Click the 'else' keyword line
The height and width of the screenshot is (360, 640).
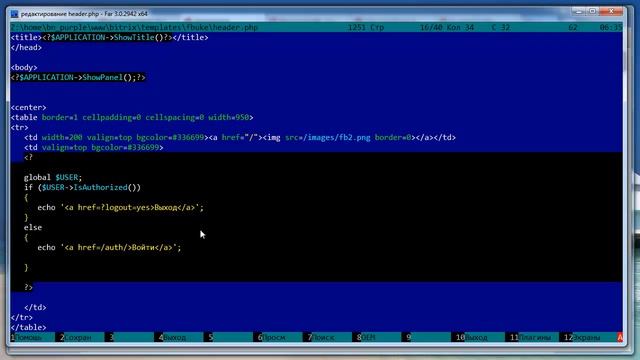point(33,227)
